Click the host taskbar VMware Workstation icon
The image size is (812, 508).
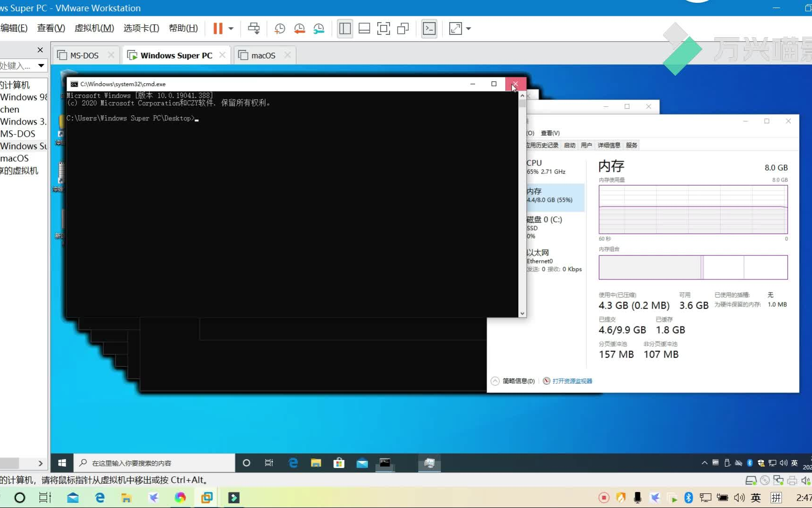(x=207, y=498)
